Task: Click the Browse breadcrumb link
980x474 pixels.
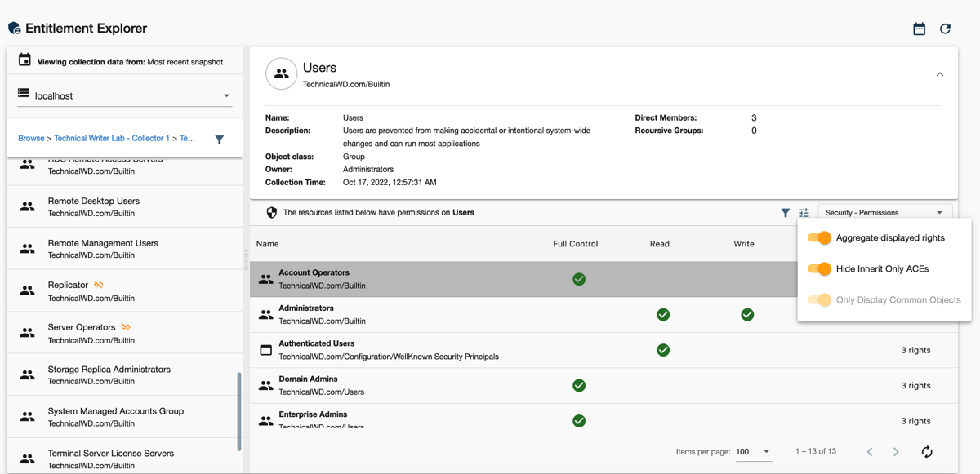Action: pyautogui.click(x=31, y=139)
